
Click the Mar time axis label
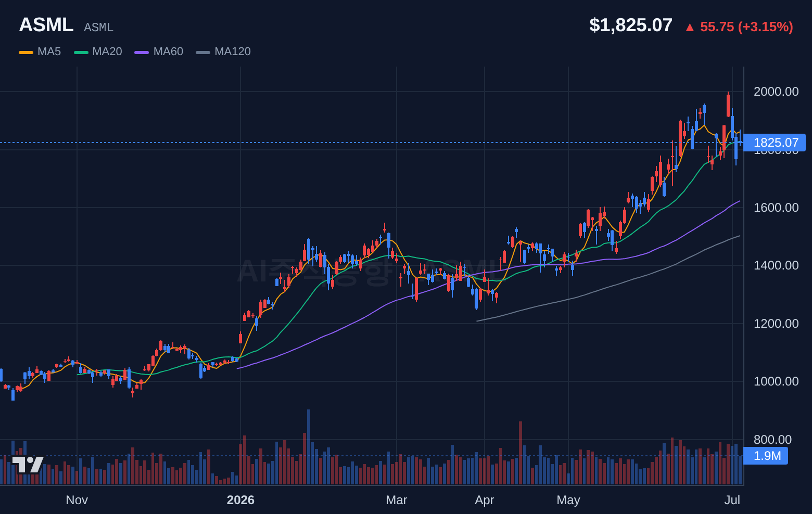coord(397,500)
